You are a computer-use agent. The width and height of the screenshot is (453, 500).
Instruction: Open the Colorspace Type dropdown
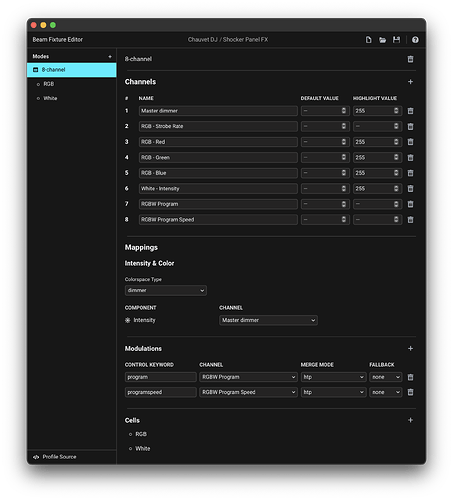(166, 290)
